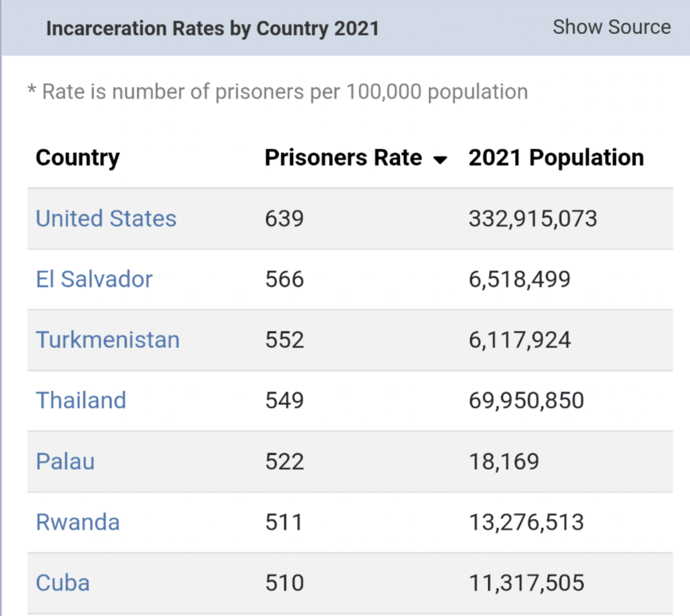690x616 pixels.
Task: Go to the Rwanda country link
Action: (x=78, y=522)
